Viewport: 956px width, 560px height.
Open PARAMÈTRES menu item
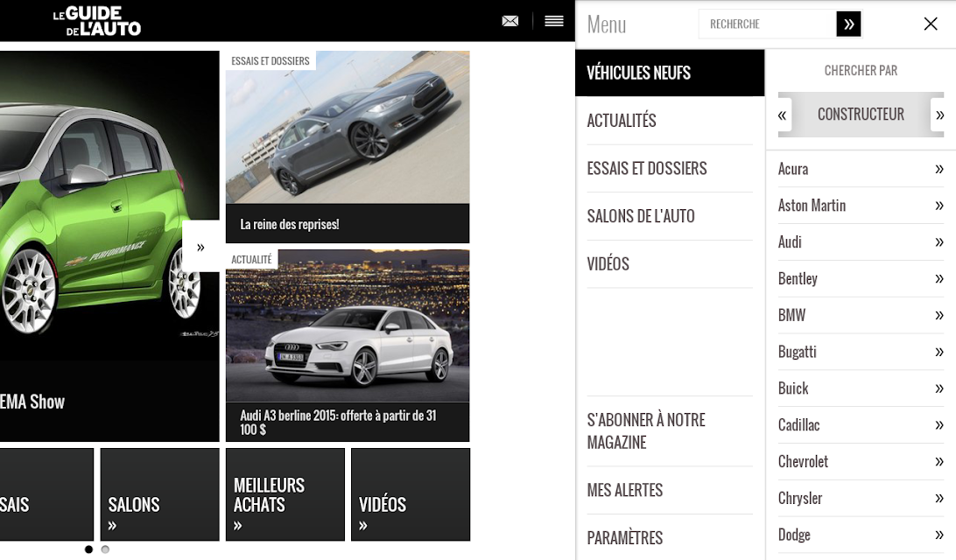pos(670,537)
